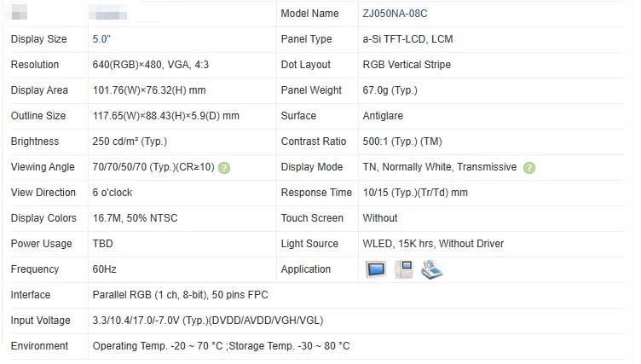
Task: Select the '70/70/50/70 (Typ.)(CR≥10)' viewing angle value
Action: tap(153, 167)
